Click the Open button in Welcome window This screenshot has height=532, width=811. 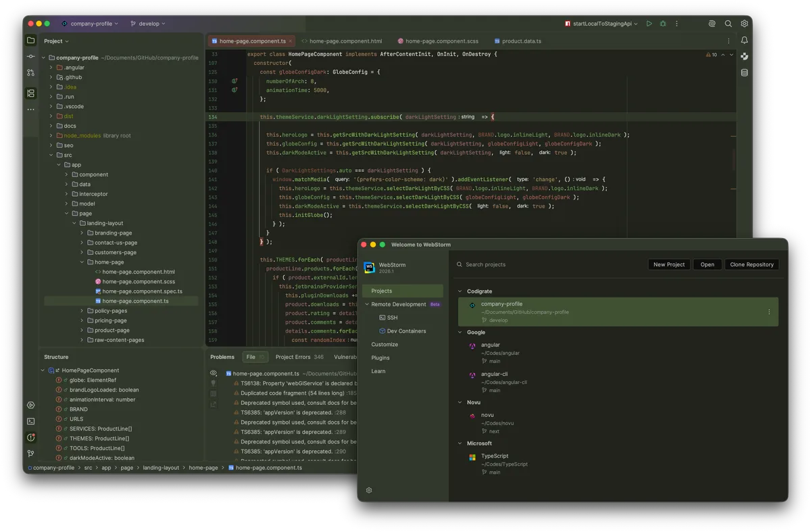coord(707,264)
